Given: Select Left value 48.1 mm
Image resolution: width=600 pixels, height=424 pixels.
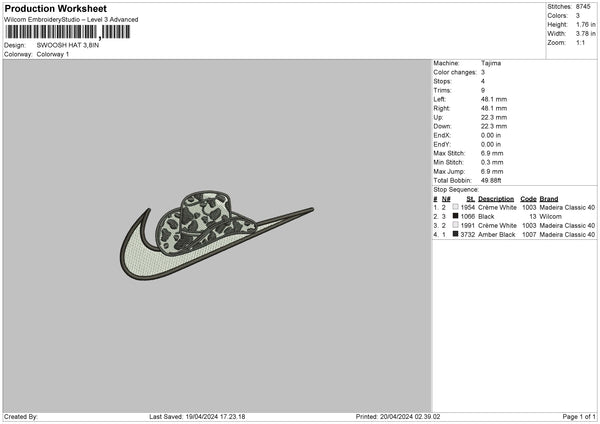Looking at the screenshot, I should point(494,99).
